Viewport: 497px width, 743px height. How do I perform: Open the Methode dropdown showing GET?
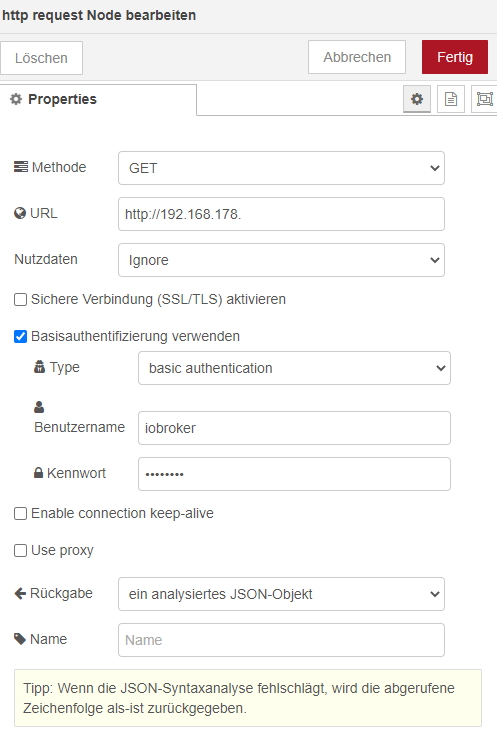pyautogui.click(x=281, y=168)
